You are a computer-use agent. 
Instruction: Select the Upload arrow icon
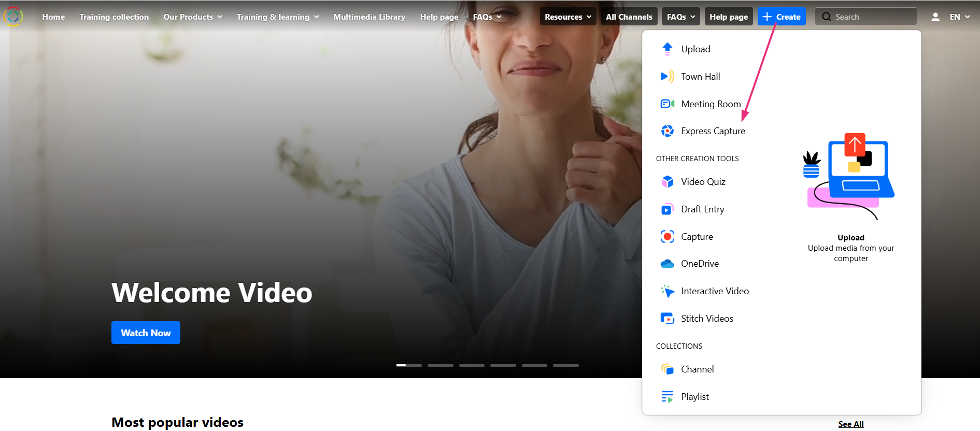667,49
